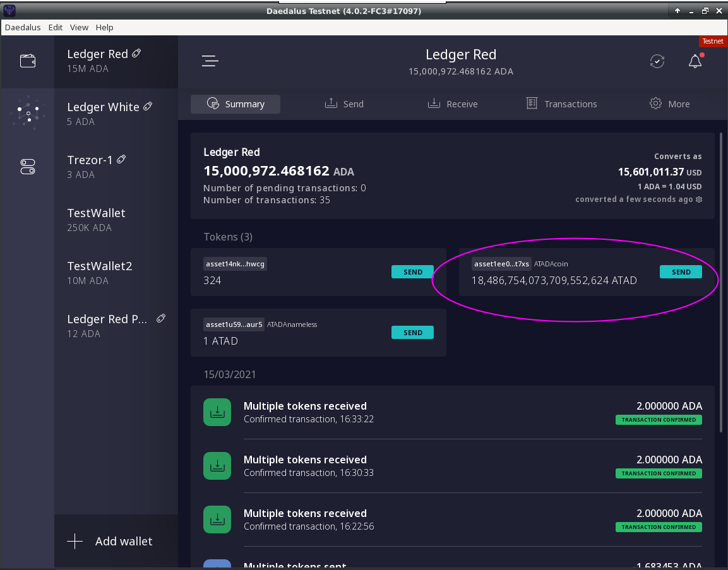Screen dimensions: 728x570
Task: Select the TestWallet wallet
Action: [116, 220]
